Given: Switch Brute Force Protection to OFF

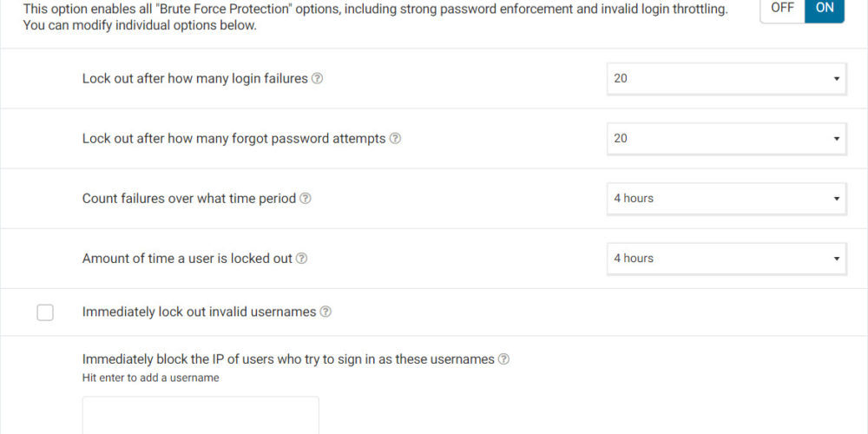Looking at the screenshot, I should pos(782,8).
